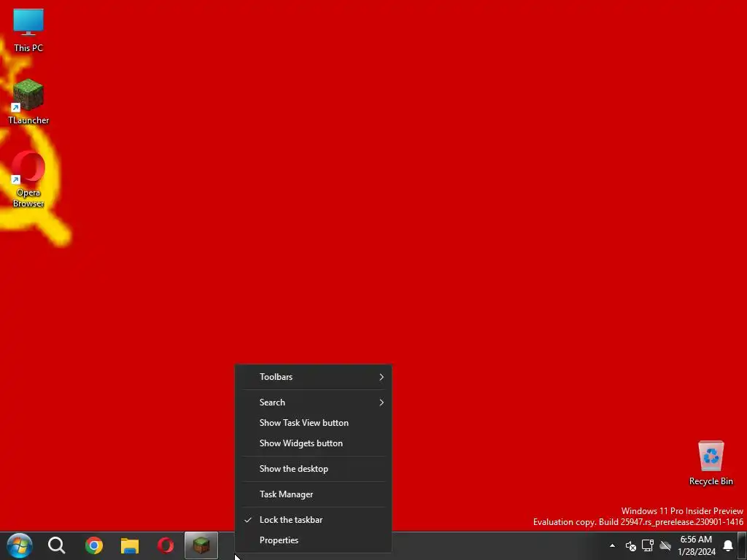747x560 pixels.
Task: Choose Show Task View button
Action: pyautogui.click(x=314, y=423)
